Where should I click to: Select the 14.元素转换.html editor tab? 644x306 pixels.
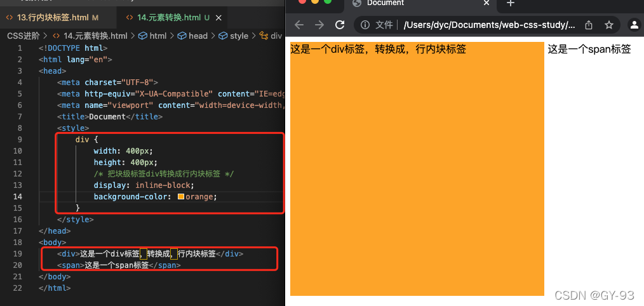pos(172,18)
